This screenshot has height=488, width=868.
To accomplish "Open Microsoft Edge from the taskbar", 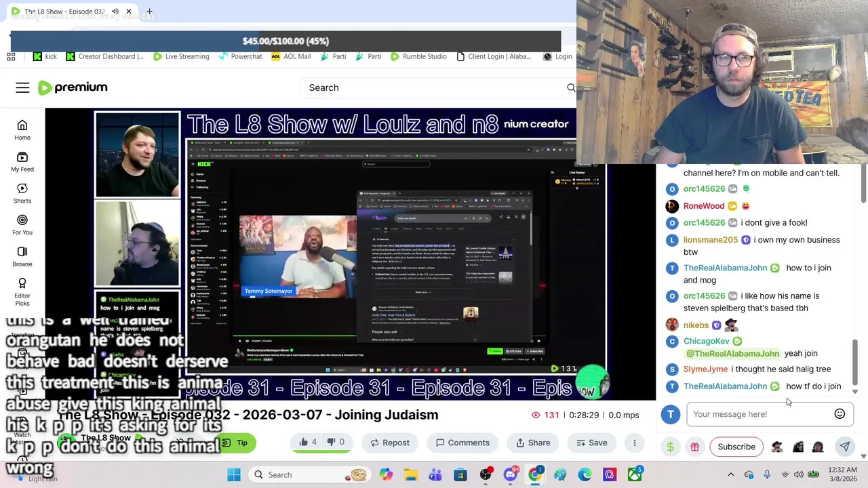I will [x=585, y=474].
